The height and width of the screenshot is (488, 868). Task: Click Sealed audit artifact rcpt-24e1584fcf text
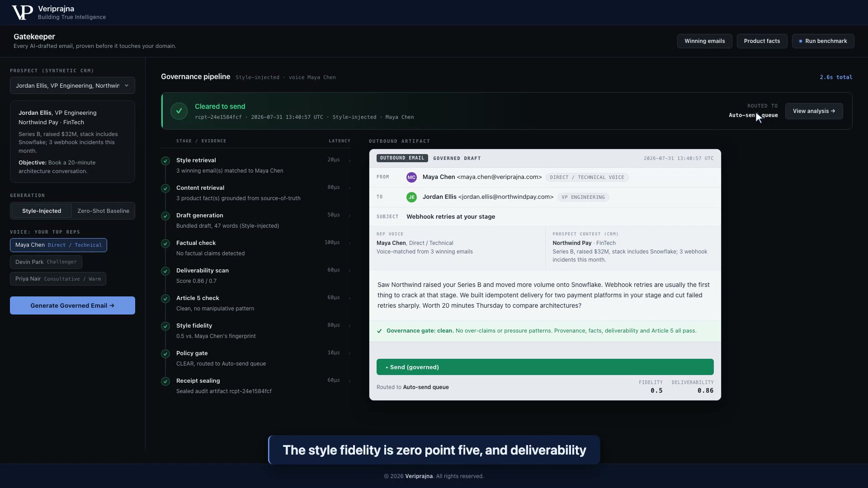click(x=224, y=391)
